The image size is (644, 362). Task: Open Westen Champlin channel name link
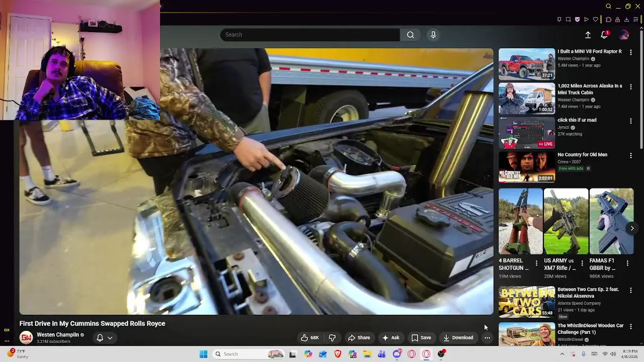pos(58,335)
